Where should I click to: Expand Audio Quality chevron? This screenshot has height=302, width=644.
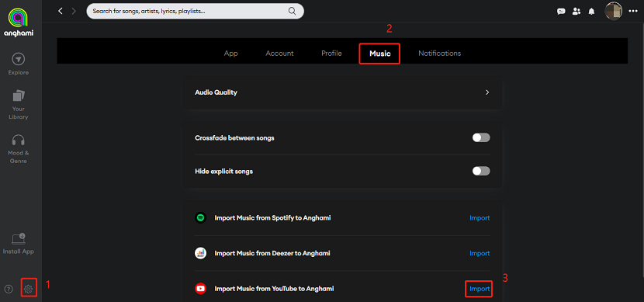(487, 92)
